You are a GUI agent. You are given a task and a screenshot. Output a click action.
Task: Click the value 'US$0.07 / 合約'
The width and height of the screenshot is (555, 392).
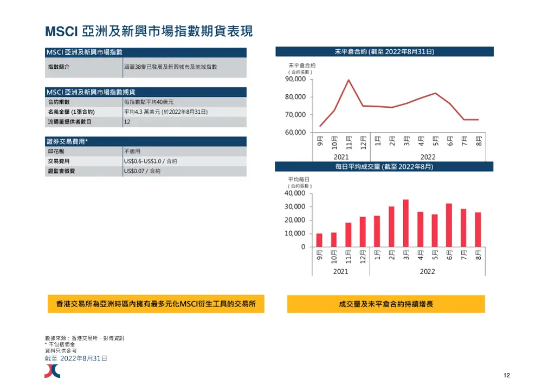[x=142, y=171]
